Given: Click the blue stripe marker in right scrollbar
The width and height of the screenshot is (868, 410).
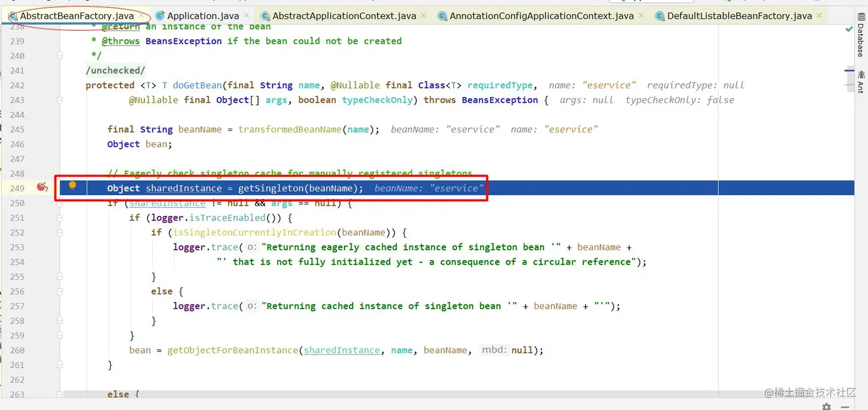Looking at the screenshot, I should [849, 69].
